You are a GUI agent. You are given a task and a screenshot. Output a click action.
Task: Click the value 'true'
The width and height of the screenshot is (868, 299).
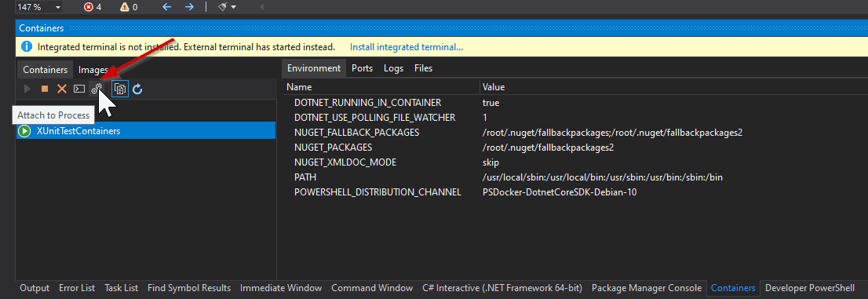491,103
